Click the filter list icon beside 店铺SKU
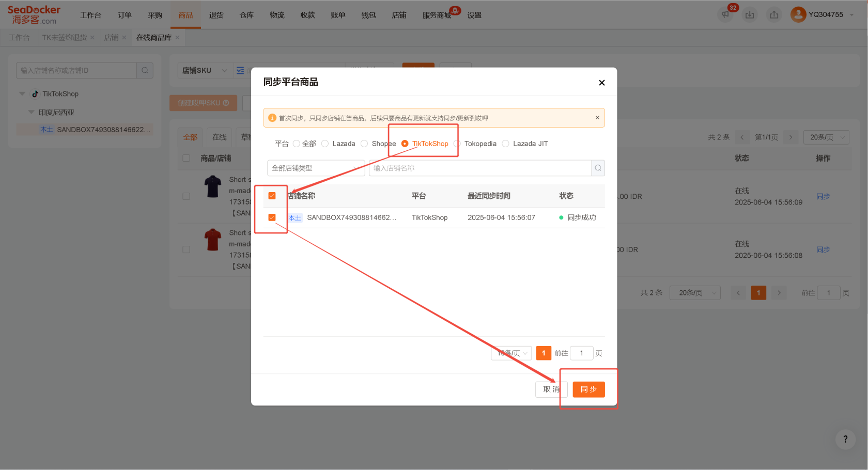This screenshot has width=868, height=470. [240, 70]
